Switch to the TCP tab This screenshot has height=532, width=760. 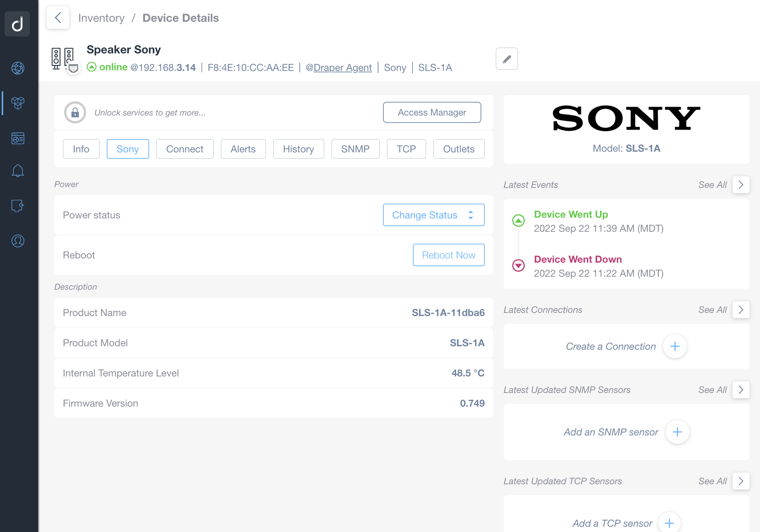(x=406, y=149)
